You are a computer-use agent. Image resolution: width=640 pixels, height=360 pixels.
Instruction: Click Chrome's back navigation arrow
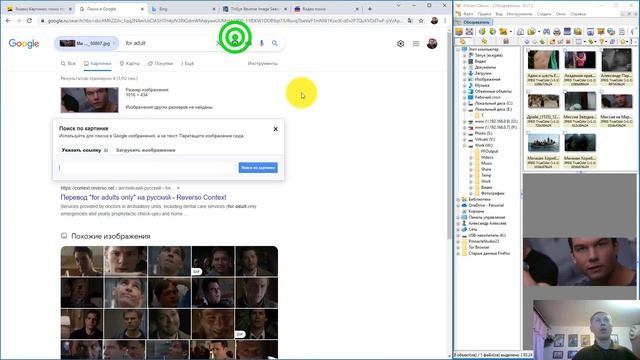8,20
